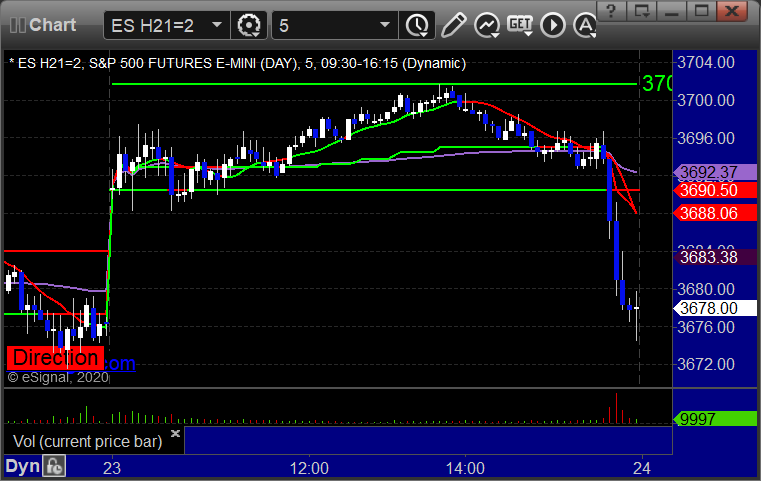Maximize the chart window
761x481 pixels.
701,11
